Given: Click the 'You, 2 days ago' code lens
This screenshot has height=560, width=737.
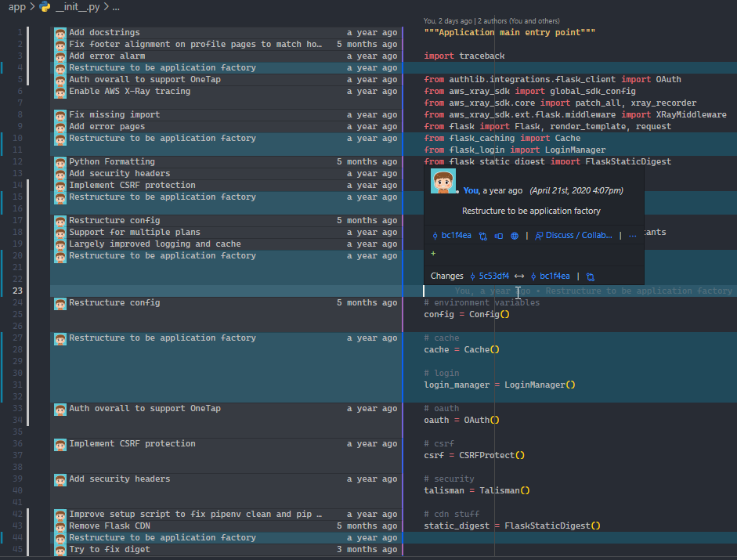Looking at the screenshot, I should (x=447, y=20).
